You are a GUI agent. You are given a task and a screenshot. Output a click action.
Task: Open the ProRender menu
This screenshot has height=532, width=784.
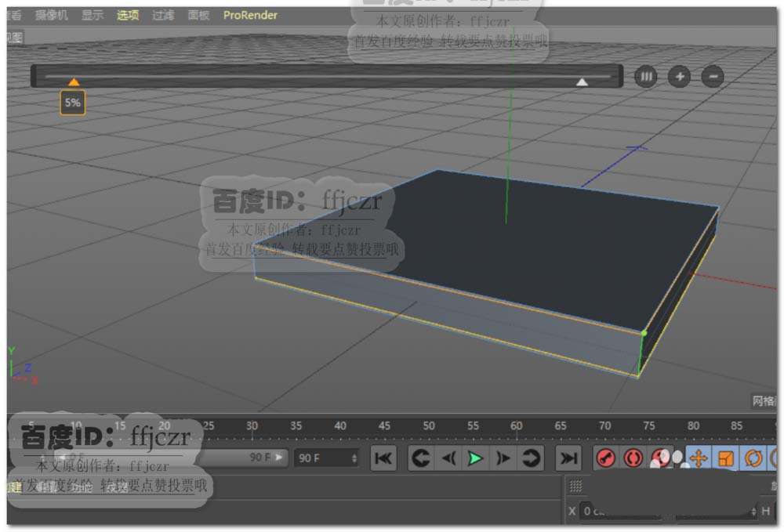250,15
